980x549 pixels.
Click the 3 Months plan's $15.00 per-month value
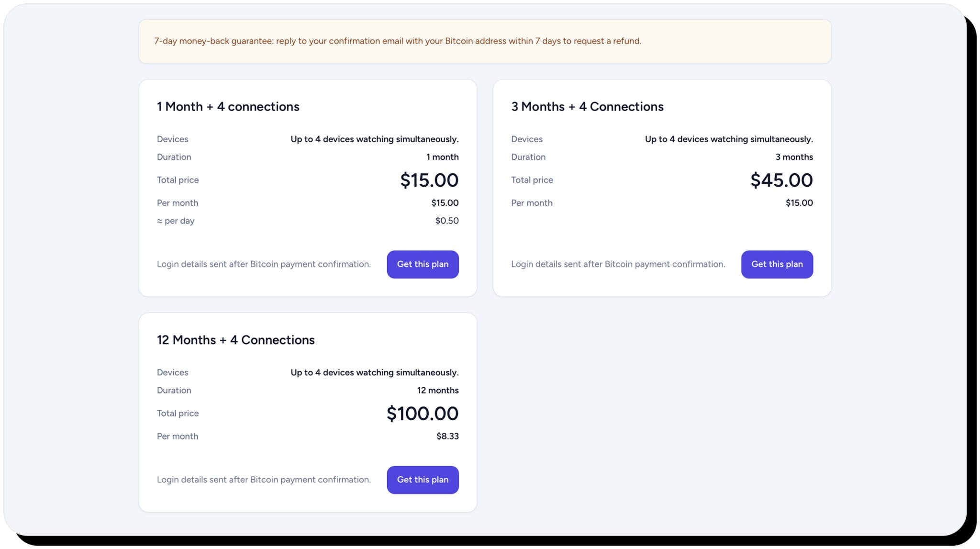tap(799, 203)
